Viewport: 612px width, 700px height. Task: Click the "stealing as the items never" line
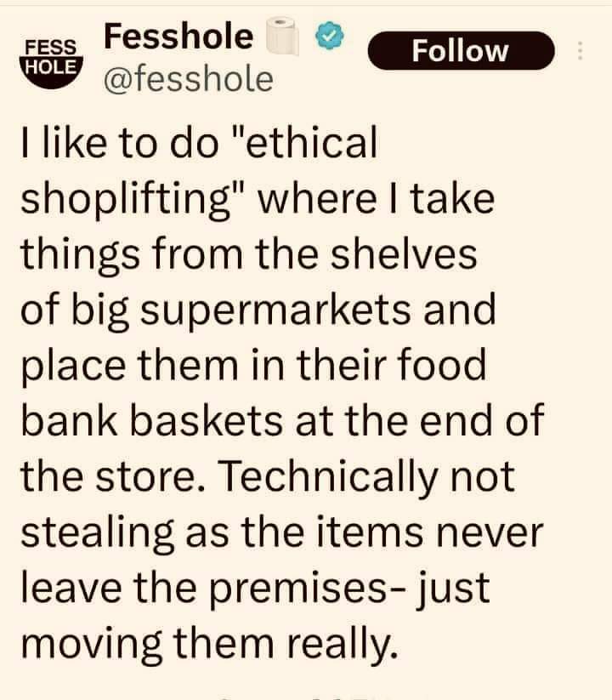coord(280,532)
